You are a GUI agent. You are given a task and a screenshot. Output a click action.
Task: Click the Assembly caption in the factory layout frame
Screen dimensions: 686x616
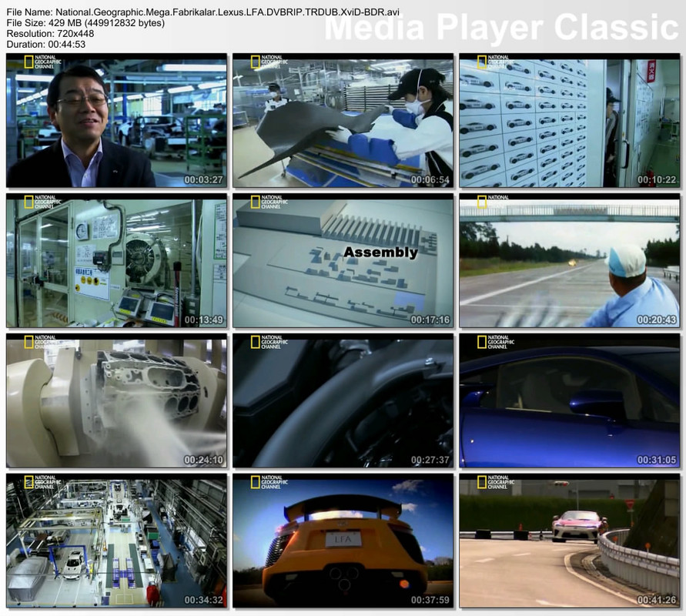click(x=380, y=253)
